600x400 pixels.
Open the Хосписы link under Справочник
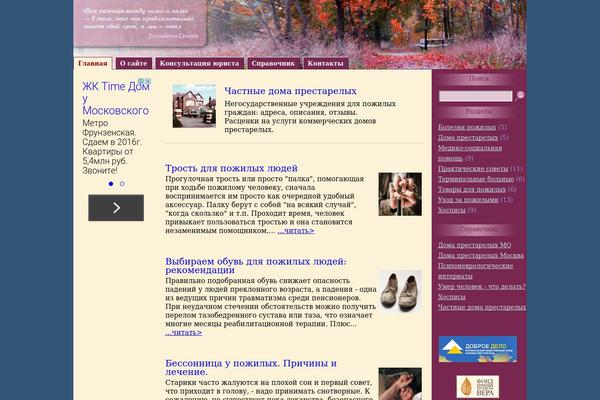452,297
